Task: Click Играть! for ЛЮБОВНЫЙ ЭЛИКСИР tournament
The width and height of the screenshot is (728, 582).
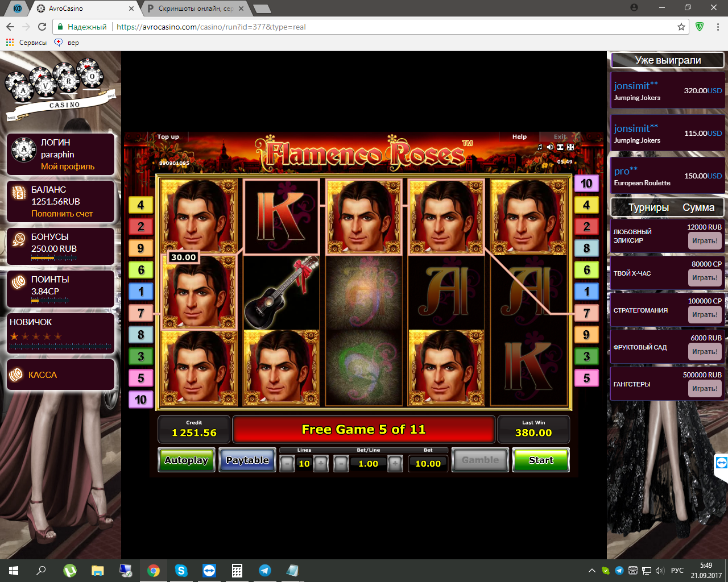Action: 705,241
